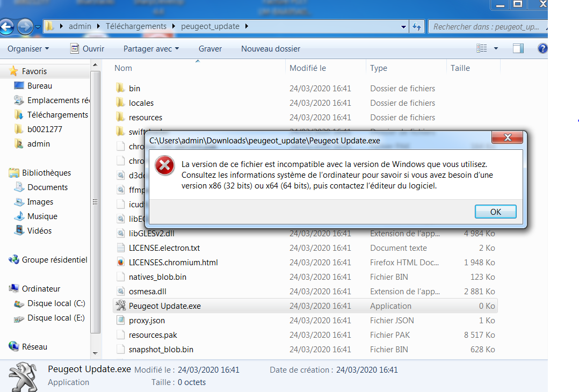Click the refresh button near address bar
The width and height of the screenshot is (579, 392).
[417, 26]
